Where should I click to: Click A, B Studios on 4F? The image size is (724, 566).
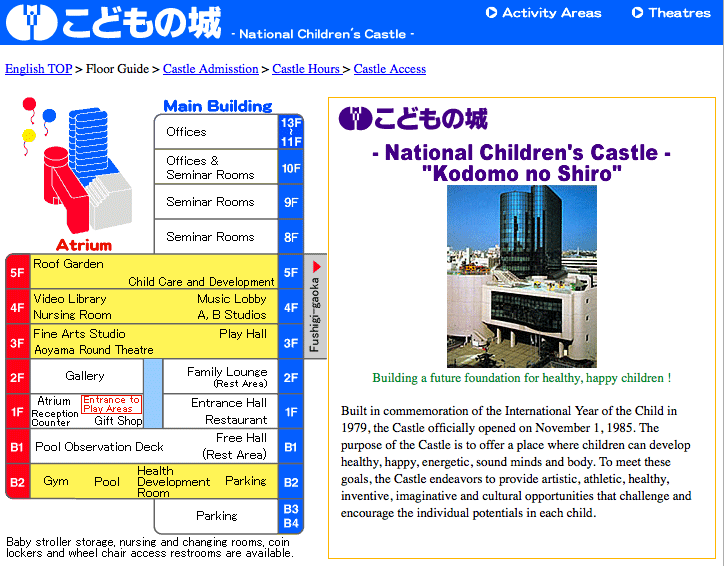(x=232, y=315)
